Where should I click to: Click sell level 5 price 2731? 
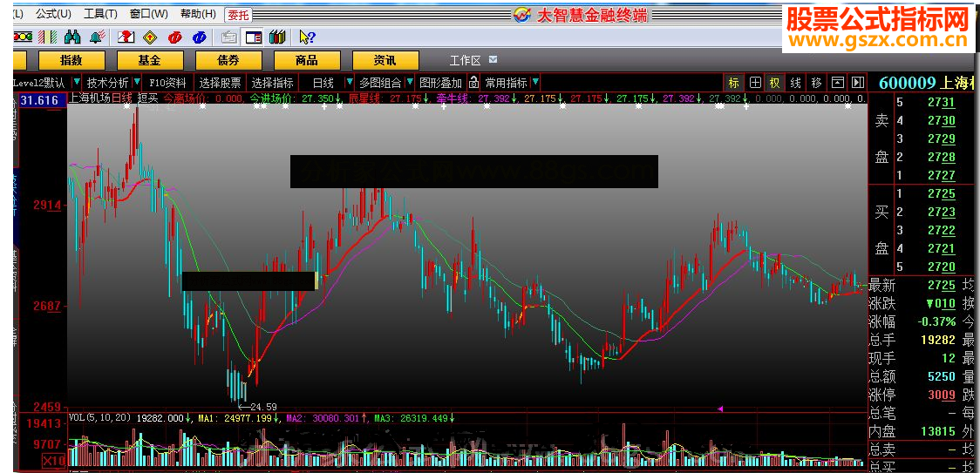pyautogui.click(x=942, y=103)
